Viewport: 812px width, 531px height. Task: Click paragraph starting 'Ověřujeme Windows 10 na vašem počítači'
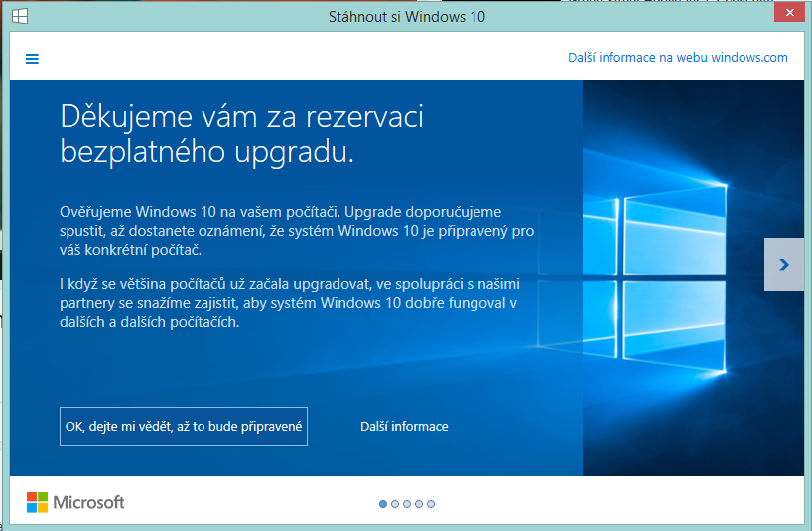pos(297,231)
